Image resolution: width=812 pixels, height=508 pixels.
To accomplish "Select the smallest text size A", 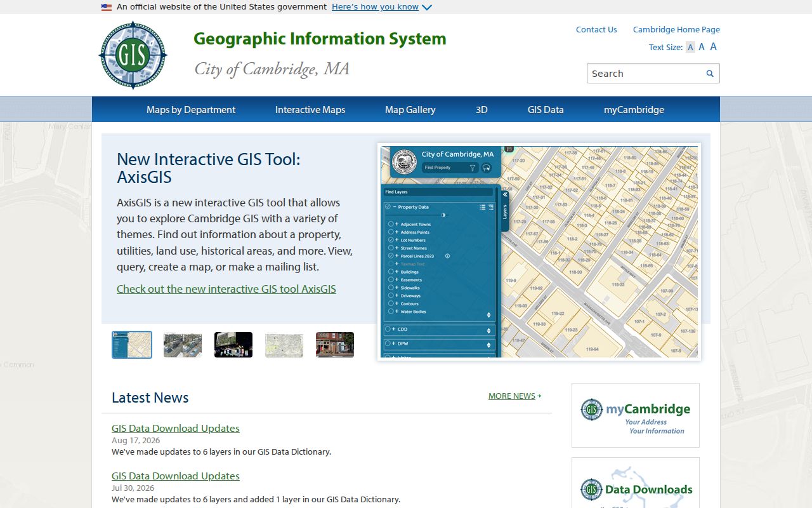I will (691, 48).
